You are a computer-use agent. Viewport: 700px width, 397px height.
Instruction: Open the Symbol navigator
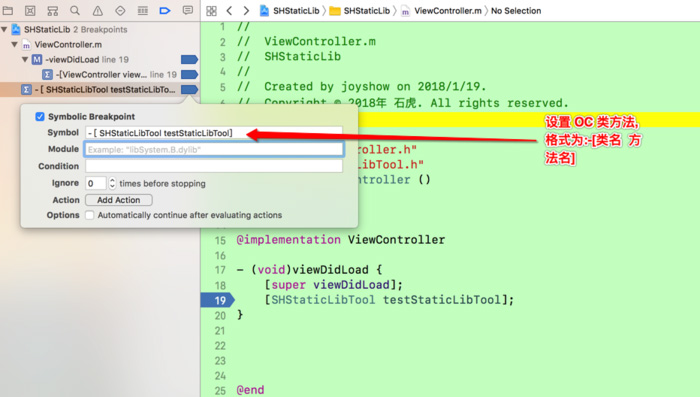coord(53,10)
